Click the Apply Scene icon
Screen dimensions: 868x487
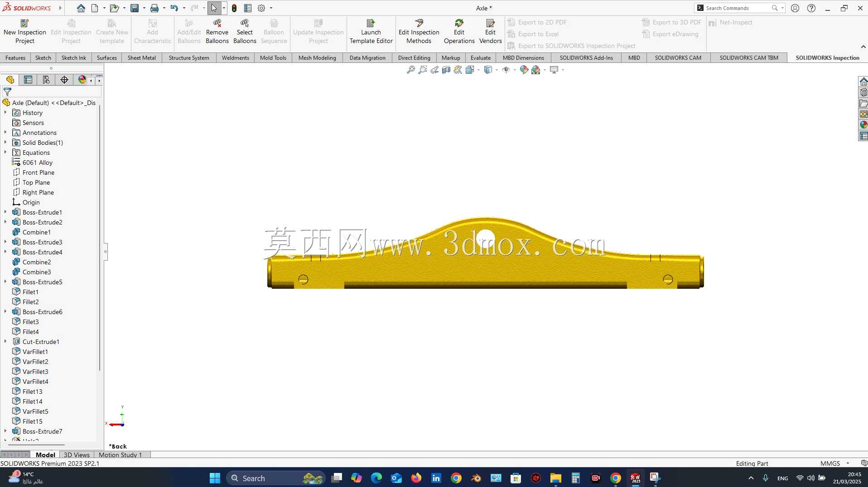(536, 70)
